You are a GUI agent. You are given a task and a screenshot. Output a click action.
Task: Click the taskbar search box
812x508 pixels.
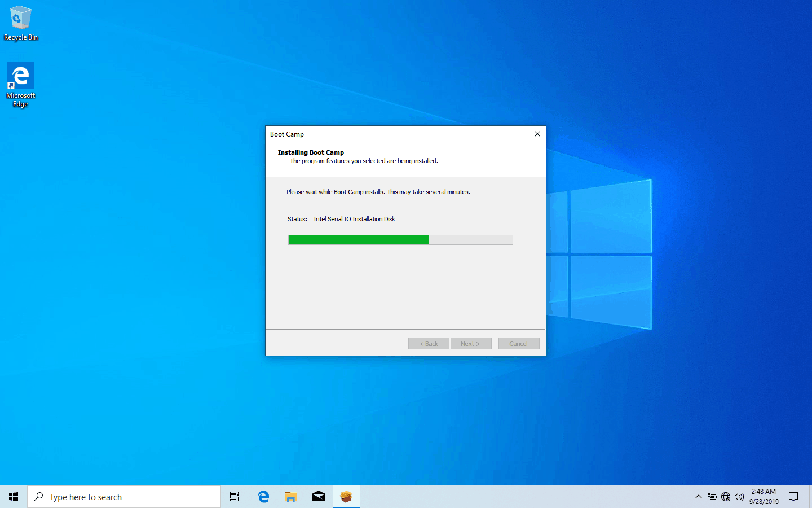pyautogui.click(x=124, y=497)
